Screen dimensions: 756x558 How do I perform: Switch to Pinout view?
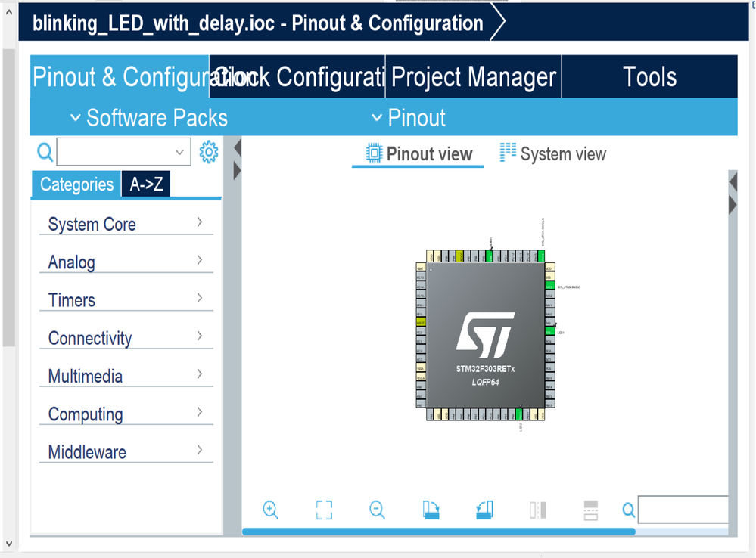[418, 154]
